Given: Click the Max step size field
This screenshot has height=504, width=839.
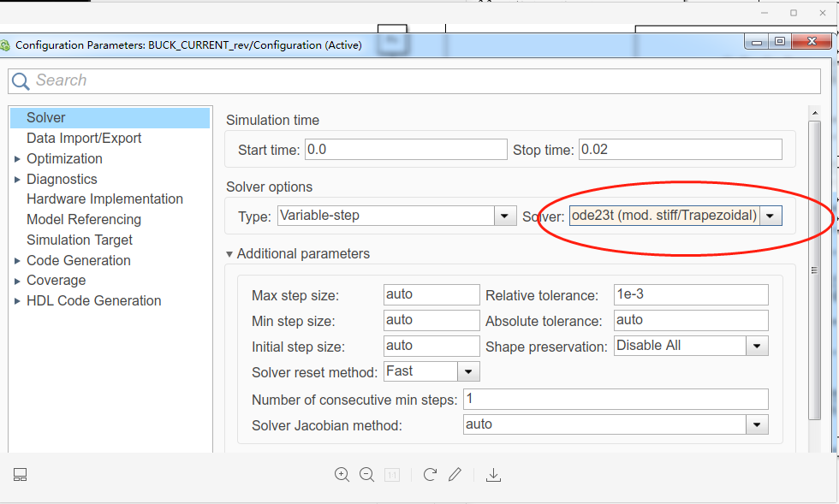Looking at the screenshot, I should pos(431,295).
